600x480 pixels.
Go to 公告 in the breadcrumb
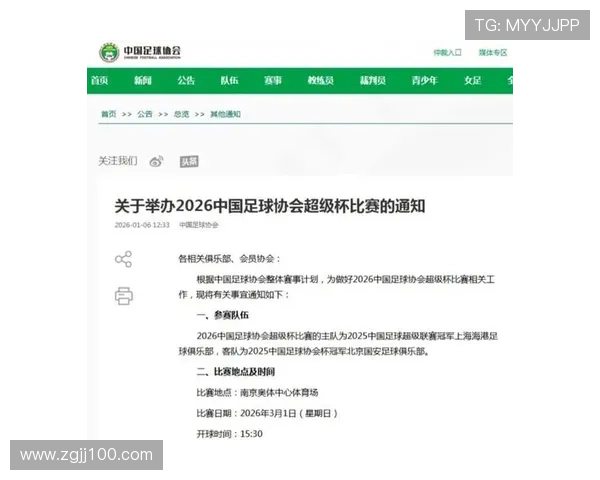coord(145,114)
